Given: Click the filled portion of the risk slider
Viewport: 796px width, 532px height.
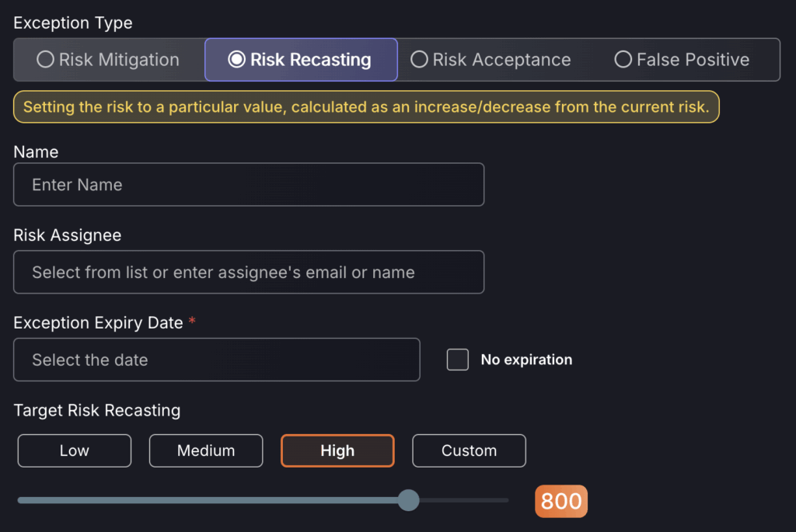Looking at the screenshot, I should tap(208, 500).
